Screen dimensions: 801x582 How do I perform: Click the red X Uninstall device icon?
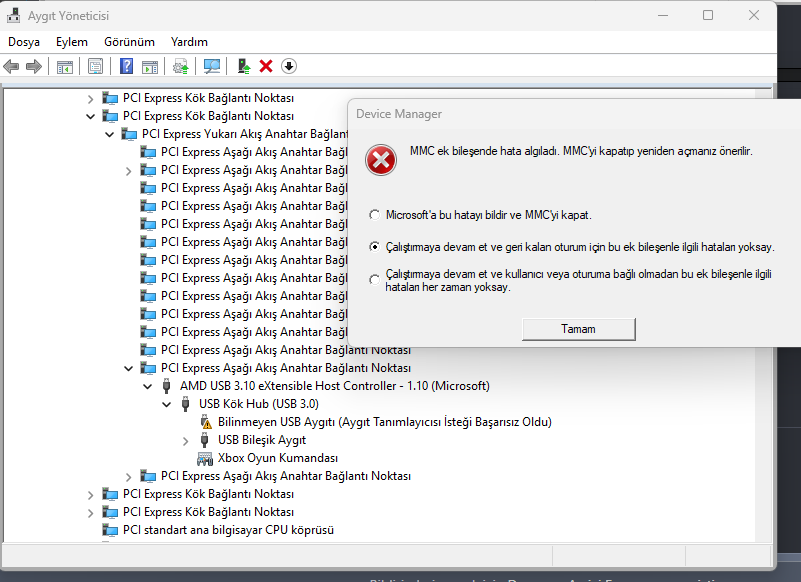coord(266,66)
